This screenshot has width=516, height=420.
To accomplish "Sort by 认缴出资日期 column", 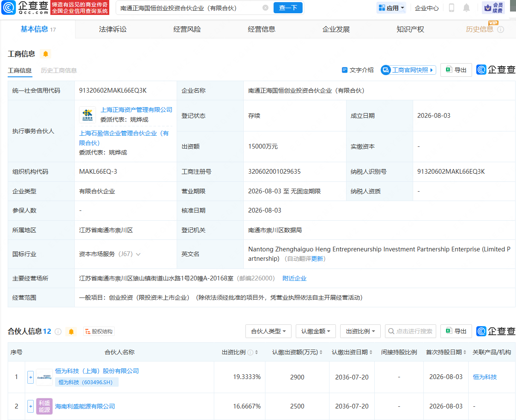I will (x=371, y=353).
